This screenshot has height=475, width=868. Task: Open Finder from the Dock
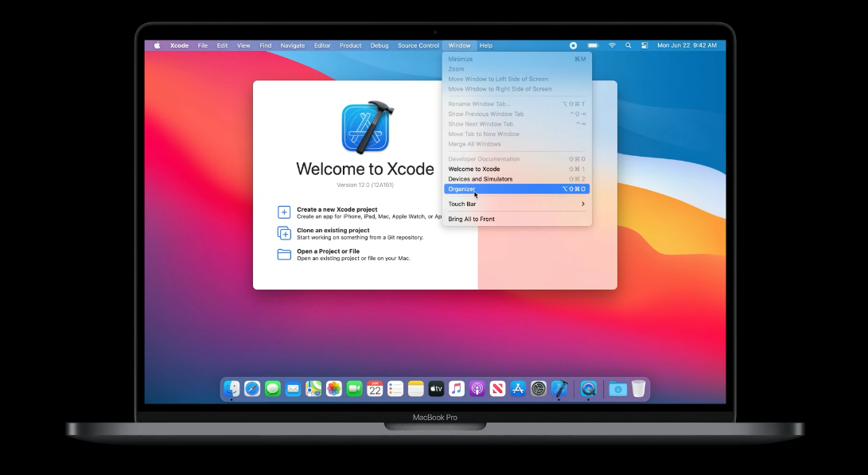click(x=232, y=389)
